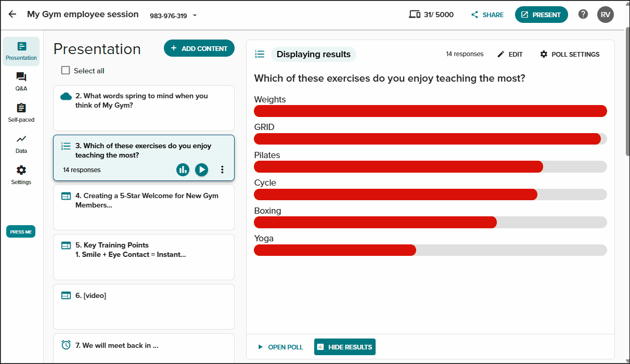This screenshot has width=630, height=364.
Task: Select slide 4 Creating a 5-Star Welcome
Action: [144, 207]
